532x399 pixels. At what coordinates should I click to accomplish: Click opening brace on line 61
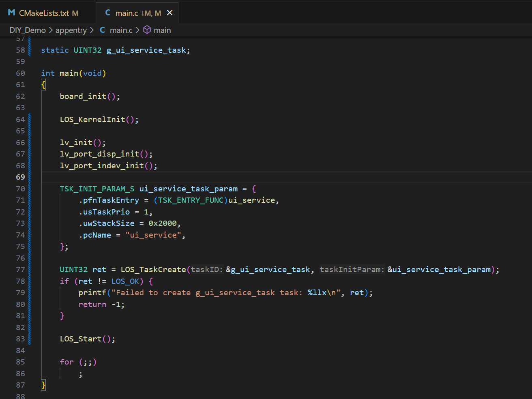pos(43,85)
